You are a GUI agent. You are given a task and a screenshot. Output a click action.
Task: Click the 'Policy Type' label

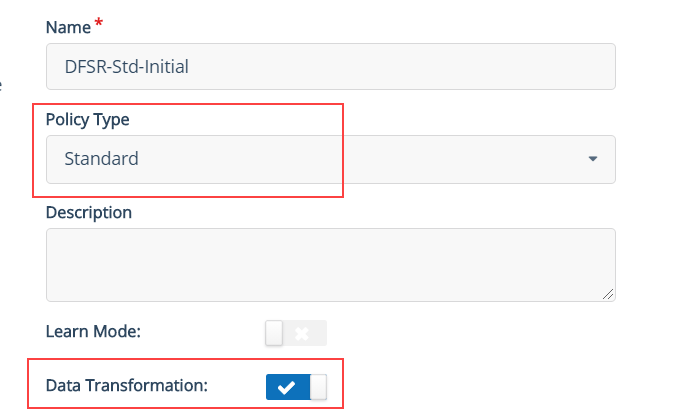pyautogui.click(x=87, y=120)
